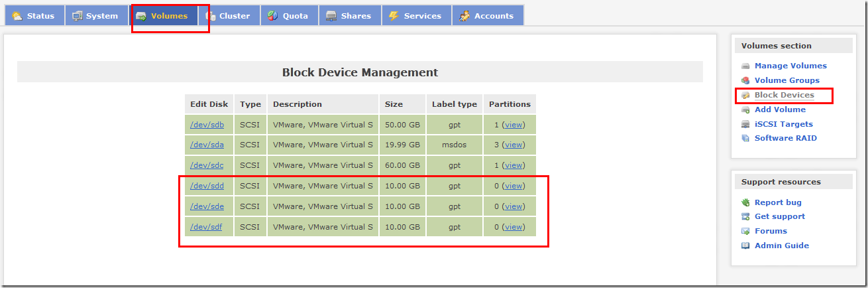Click the Cluster tab icon
Image resolution: width=868 pixels, height=288 pixels.
pyautogui.click(x=211, y=16)
